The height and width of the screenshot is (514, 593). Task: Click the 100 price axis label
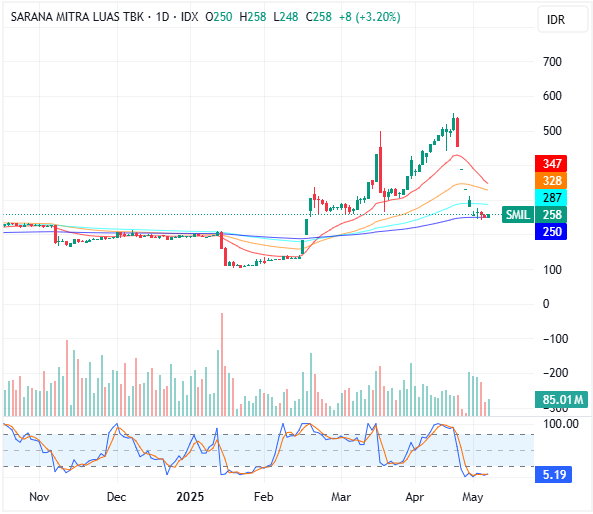click(x=552, y=270)
